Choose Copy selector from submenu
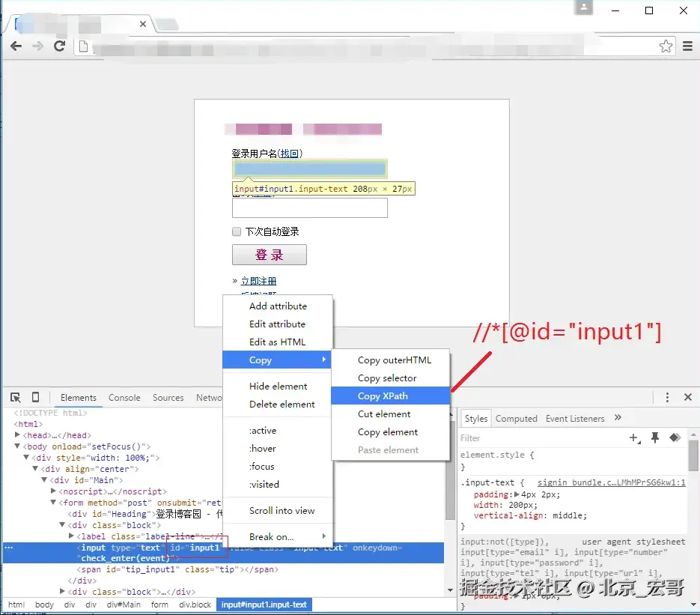Viewport: 700px width, 615px height. [x=390, y=378]
